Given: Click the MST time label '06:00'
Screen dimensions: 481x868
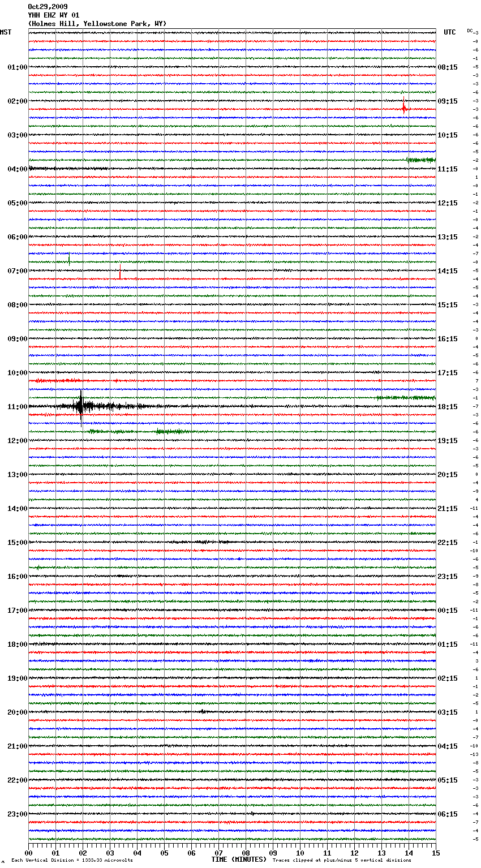Looking at the screenshot, I should pos(18,237).
